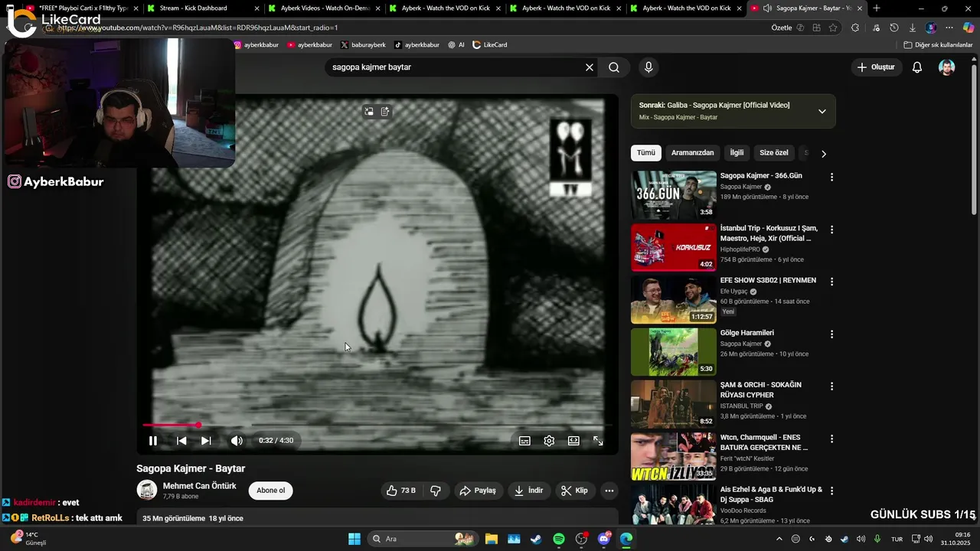The image size is (980, 551).
Task: Start voice search with microphone
Action: point(648,67)
